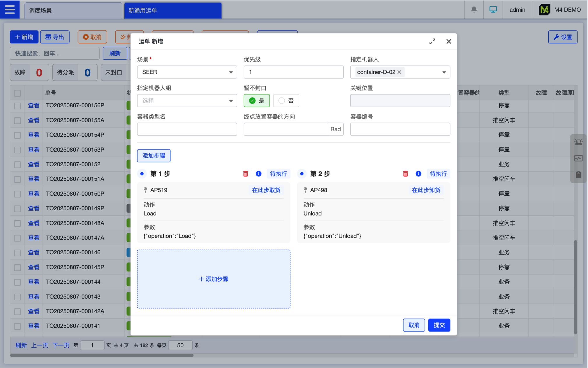
Task: Expand the dialog to fullscreen
Action: 432,41
